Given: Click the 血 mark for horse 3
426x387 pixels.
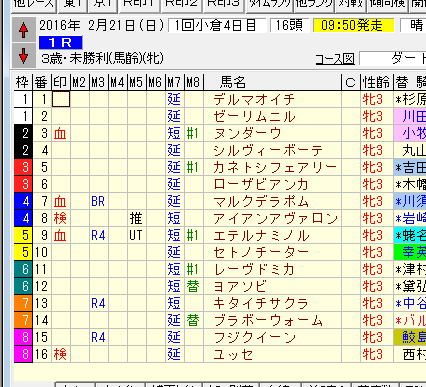Looking at the screenshot, I should [60, 133].
